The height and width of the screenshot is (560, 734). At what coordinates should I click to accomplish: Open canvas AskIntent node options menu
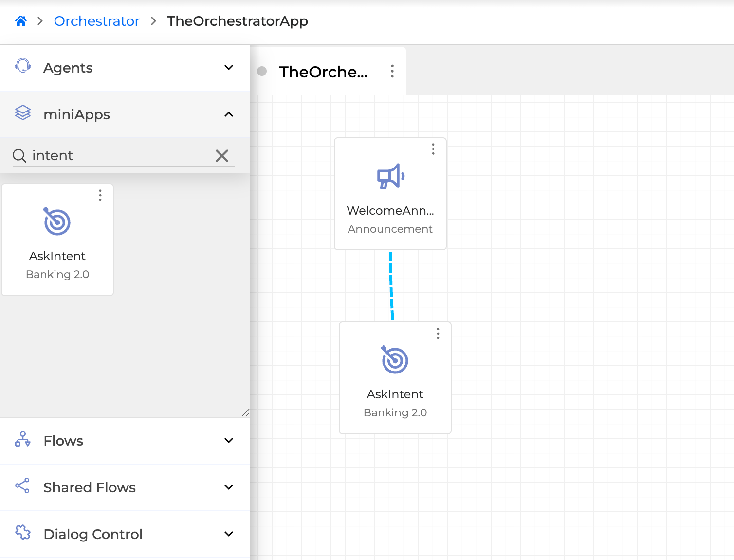click(x=438, y=334)
